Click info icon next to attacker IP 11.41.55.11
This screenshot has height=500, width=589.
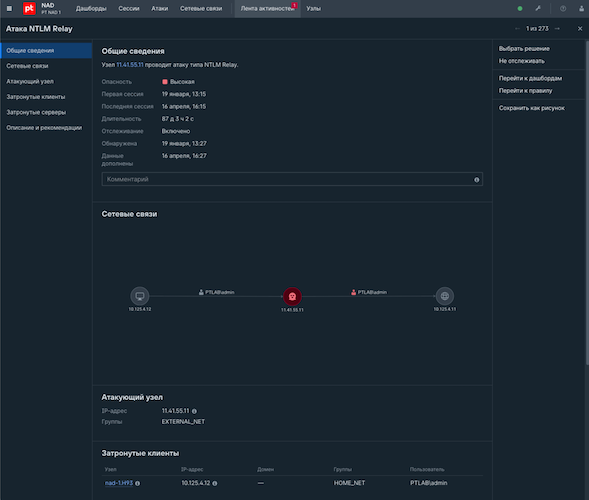[x=194, y=411]
